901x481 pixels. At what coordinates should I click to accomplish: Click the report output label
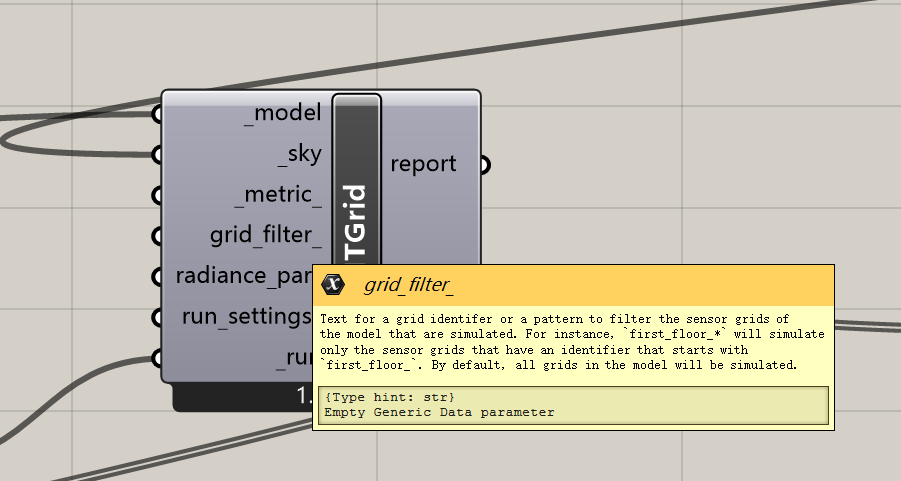pos(423,164)
